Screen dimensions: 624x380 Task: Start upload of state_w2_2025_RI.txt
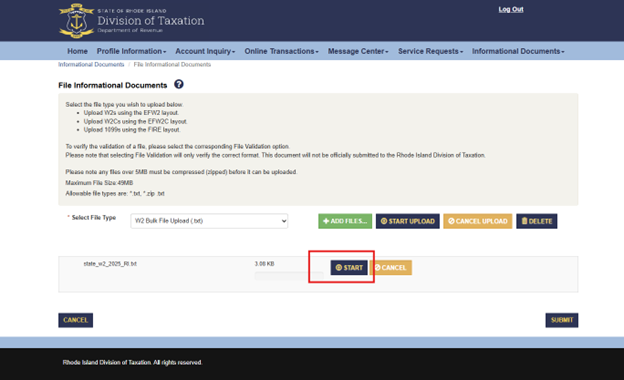[349, 267]
